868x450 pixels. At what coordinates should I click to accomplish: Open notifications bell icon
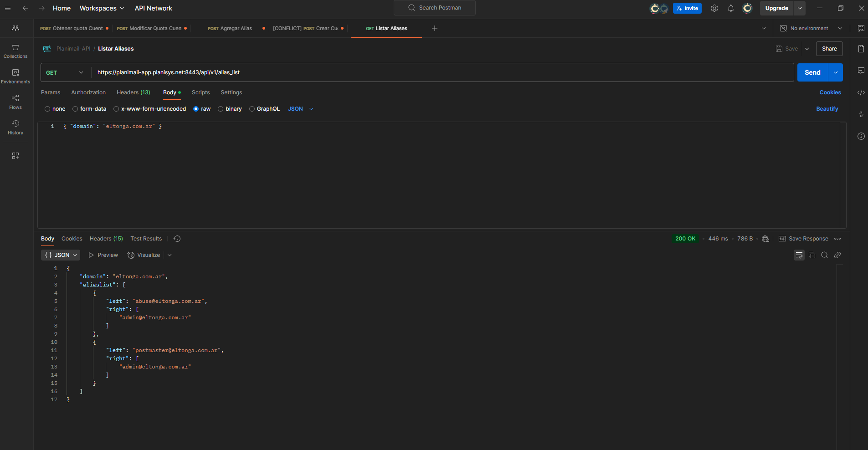coord(731,8)
